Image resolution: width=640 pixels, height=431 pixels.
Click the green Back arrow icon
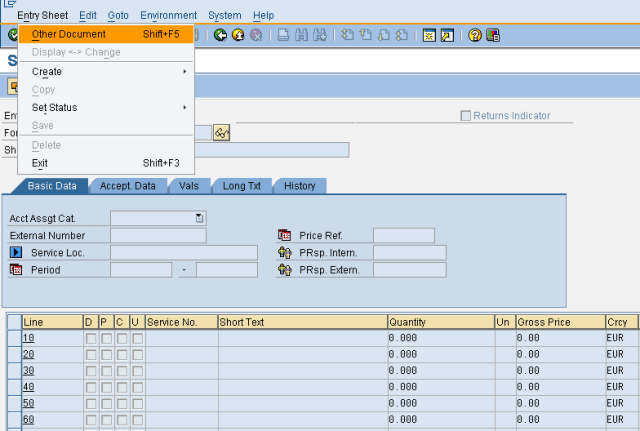tap(220, 35)
